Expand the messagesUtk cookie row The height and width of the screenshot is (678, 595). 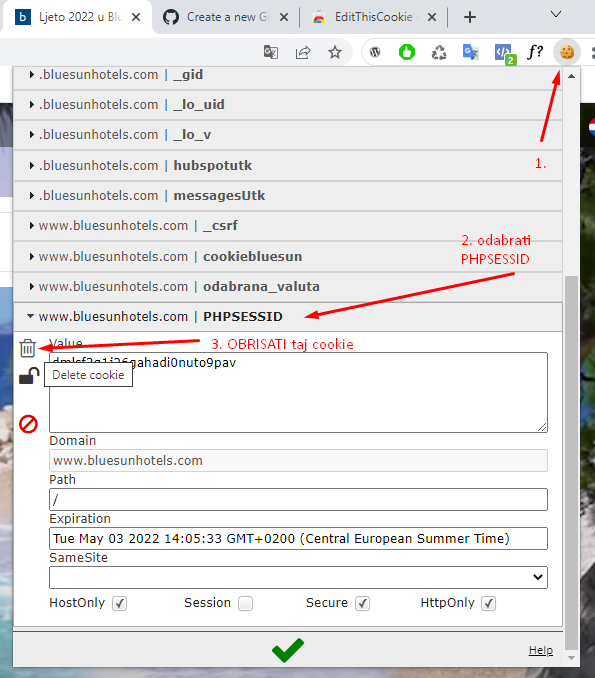(x=288, y=196)
